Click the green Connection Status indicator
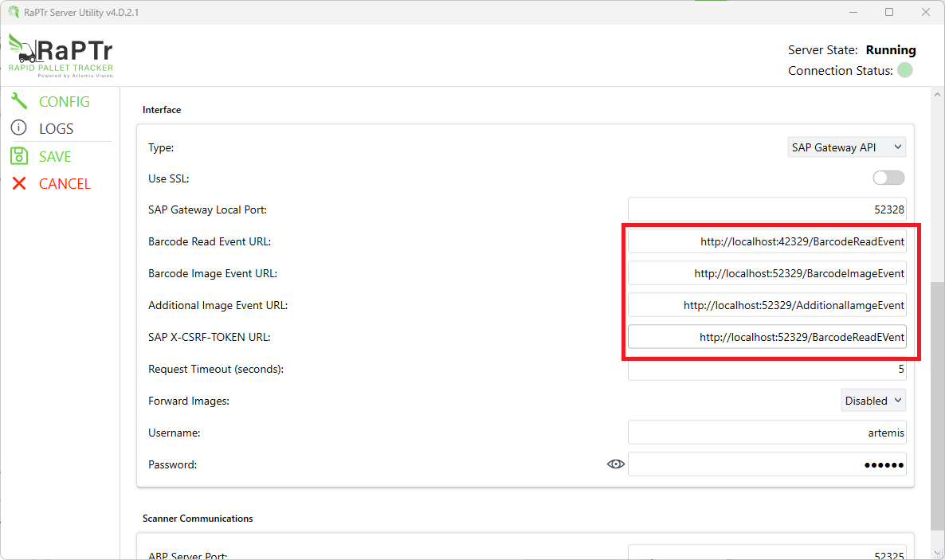 point(904,71)
